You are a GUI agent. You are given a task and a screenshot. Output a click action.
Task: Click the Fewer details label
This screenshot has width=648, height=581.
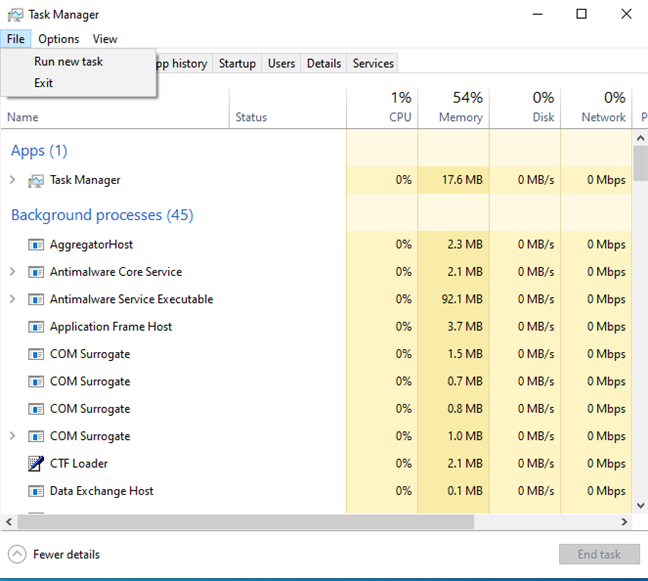coord(67,555)
